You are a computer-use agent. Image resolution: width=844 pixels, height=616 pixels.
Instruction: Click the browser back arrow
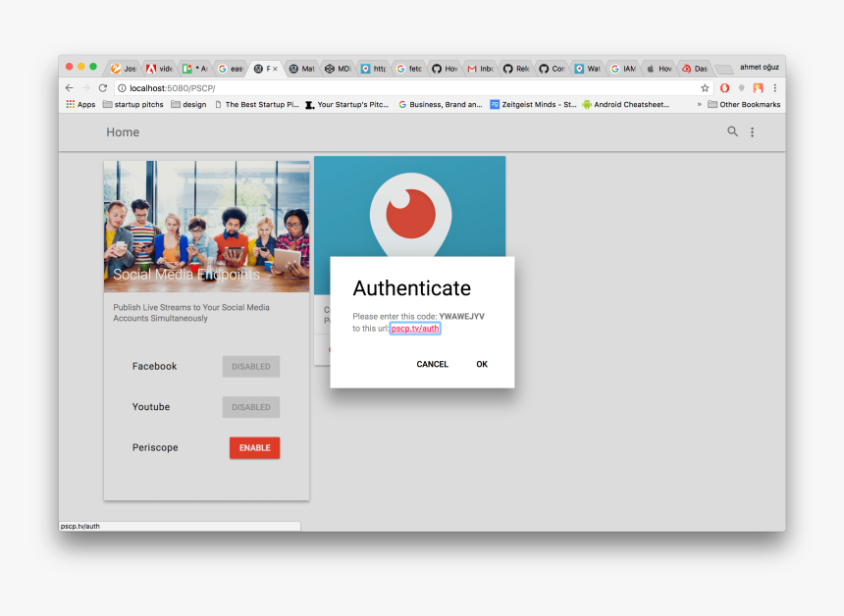[x=68, y=87]
